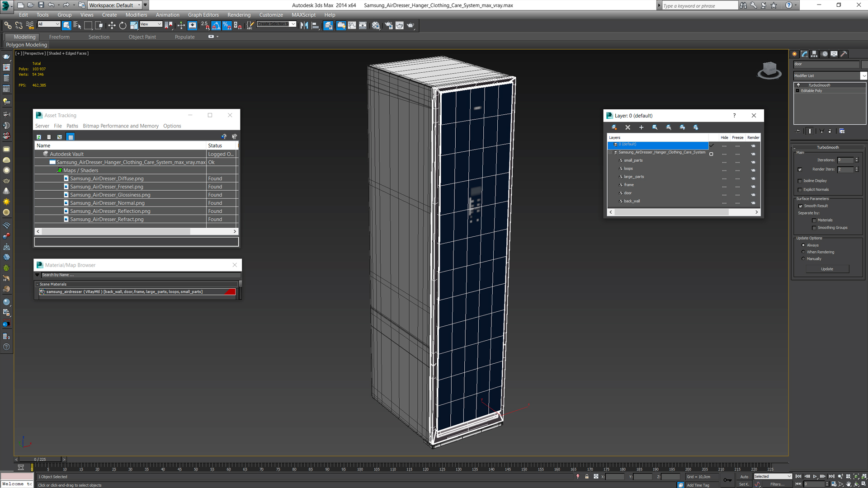The width and height of the screenshot is (868, 488).
Task: Click Polygon Modeling panel label
Action: [x=26, y=45]
